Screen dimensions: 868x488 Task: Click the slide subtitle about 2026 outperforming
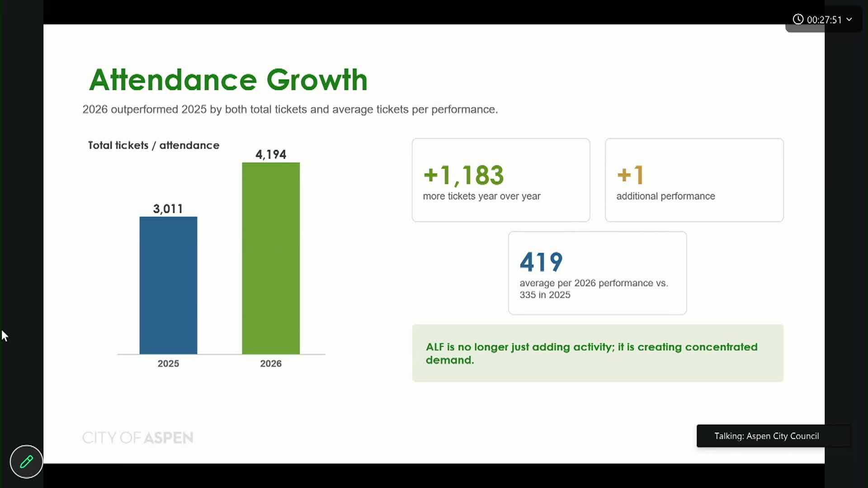290,109
